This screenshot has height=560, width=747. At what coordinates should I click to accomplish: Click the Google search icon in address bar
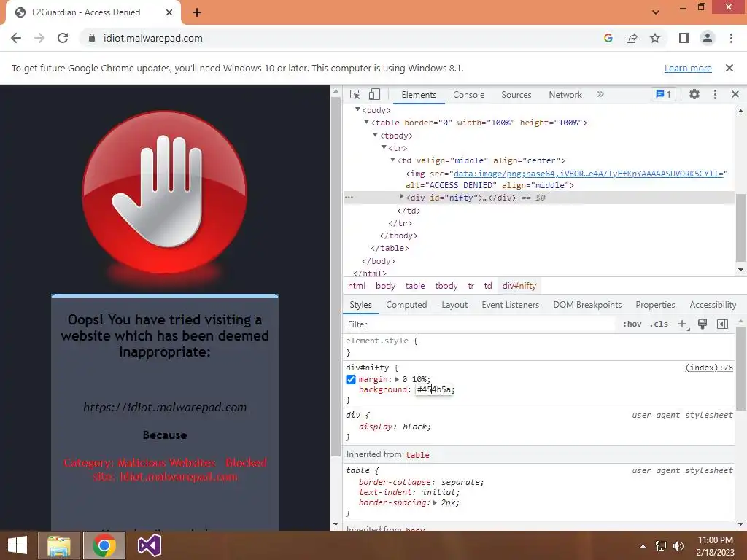coord(608,38)
